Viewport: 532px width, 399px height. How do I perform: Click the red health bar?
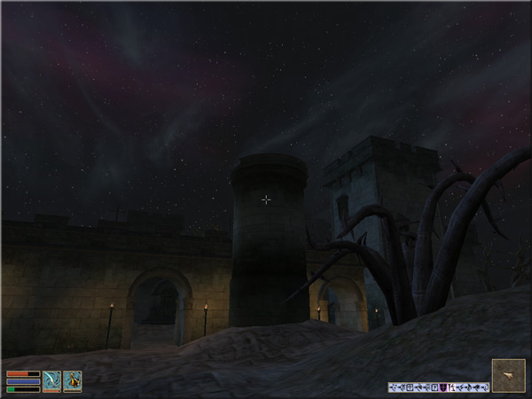[23, 374]
